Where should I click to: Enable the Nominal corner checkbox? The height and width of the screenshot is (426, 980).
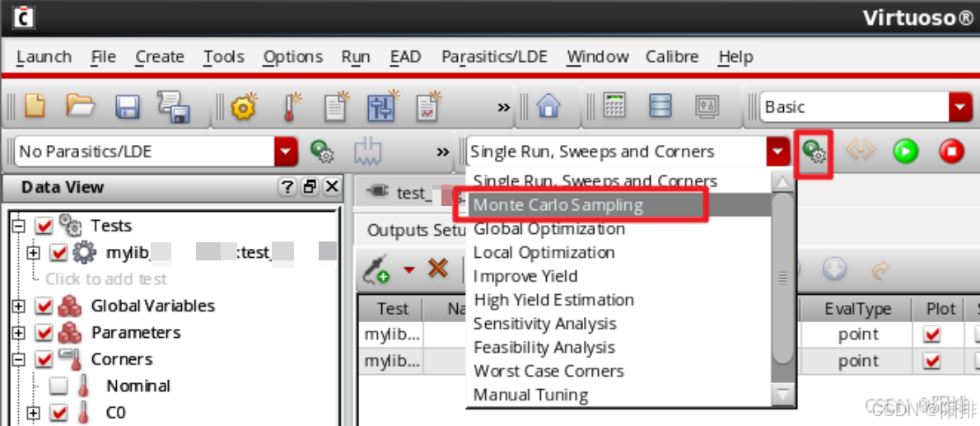58,386
